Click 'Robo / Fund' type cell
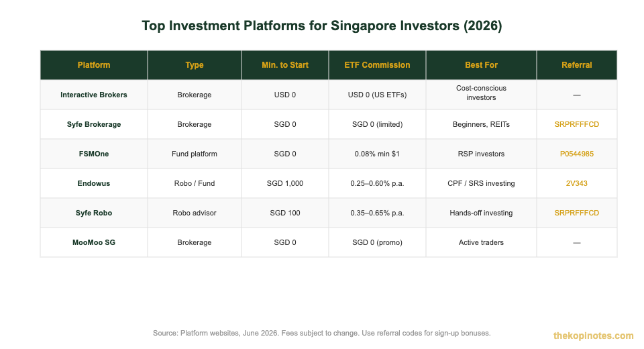The width and height of the screenshot is (644, 349). [195, 183]
